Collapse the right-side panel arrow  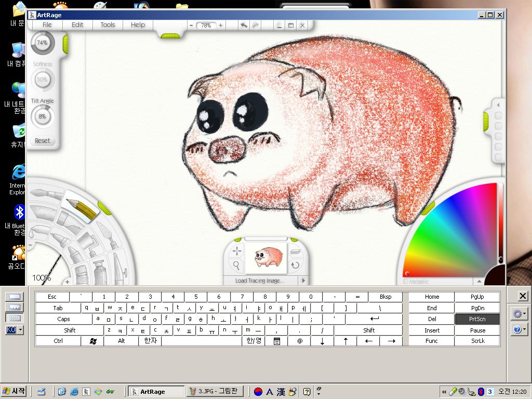(498, 105)
